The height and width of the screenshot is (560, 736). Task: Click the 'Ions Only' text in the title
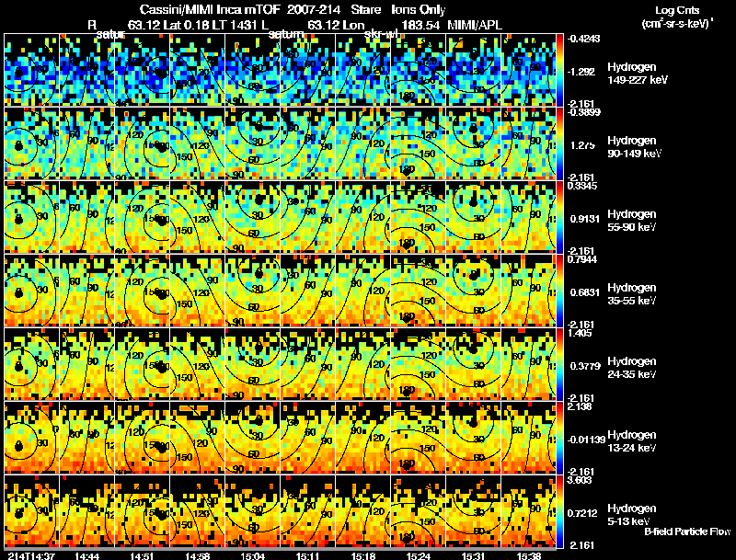click(419, 9)
